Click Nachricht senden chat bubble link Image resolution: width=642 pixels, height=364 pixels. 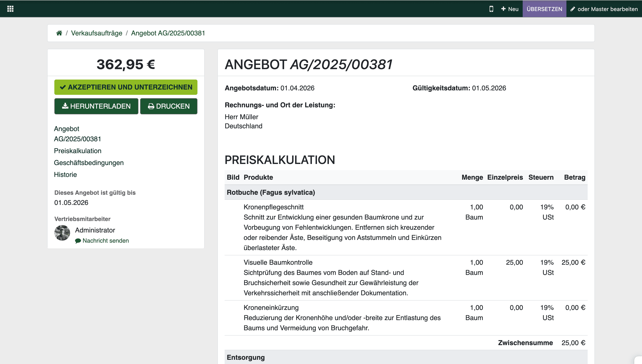coord(102,241)
